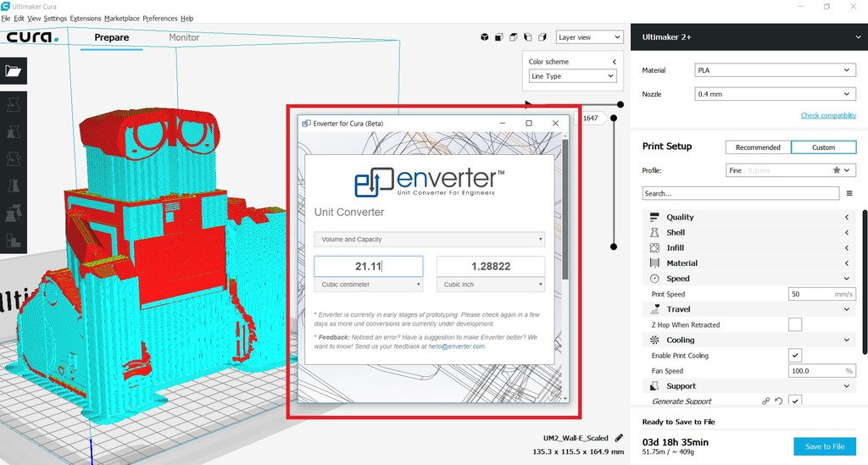The width and height of the screenshot is (868, 465).
Task: Switch to front camera view
Action: pos(498,37)
